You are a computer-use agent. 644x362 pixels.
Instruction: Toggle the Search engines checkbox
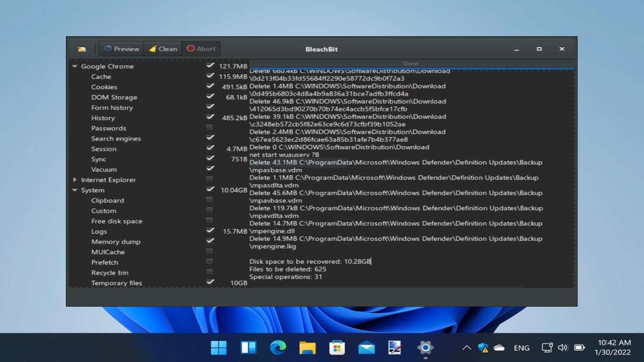pos(210,138)
